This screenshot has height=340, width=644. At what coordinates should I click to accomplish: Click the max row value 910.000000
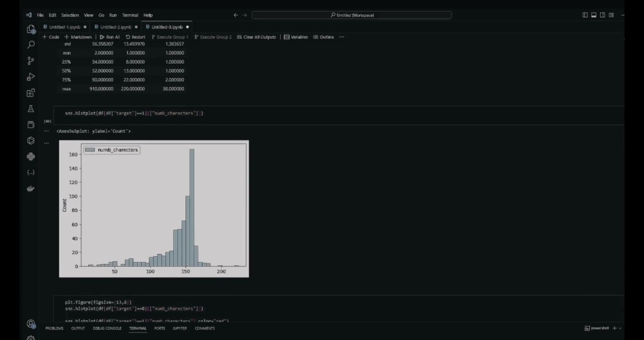pos(102,89)
